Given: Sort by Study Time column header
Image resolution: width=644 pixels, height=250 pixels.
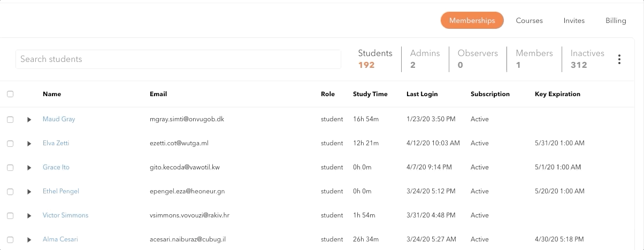Looking at the screenshot, I should pyautogui.click(x=370, y=94).
